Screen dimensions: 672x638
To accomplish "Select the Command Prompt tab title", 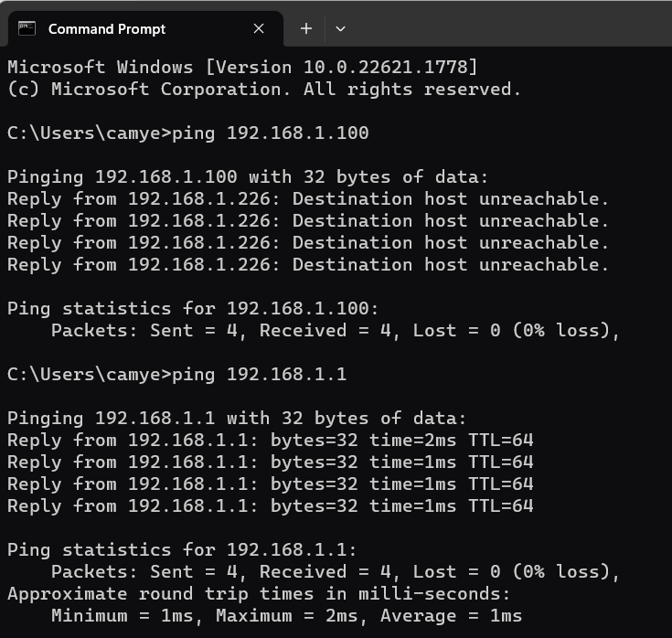I will click(107, 29).
